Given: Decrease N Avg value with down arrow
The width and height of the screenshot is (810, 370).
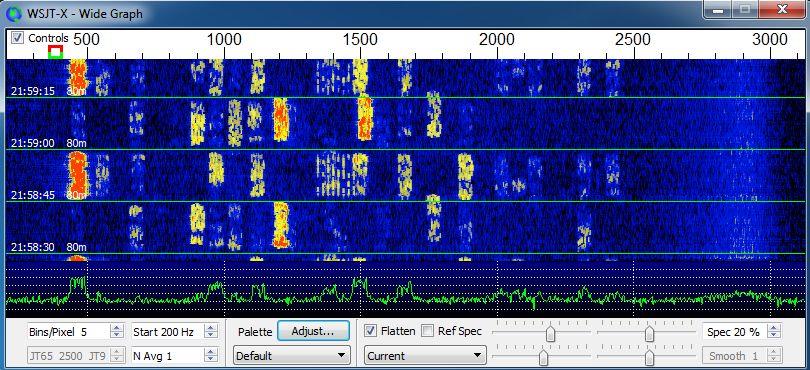Looking at the screenshot, I should coord(211,359).
